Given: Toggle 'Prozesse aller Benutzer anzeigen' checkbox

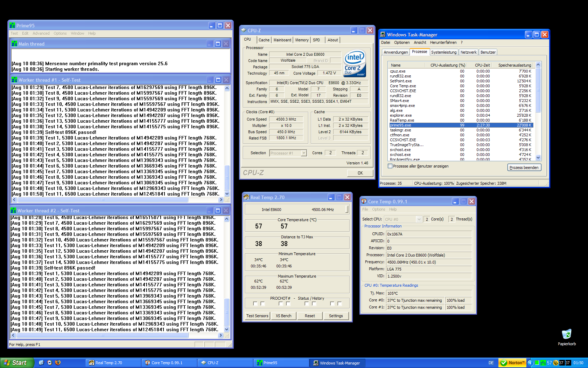Looking at the screenshot, I should [x=390, y=166].
